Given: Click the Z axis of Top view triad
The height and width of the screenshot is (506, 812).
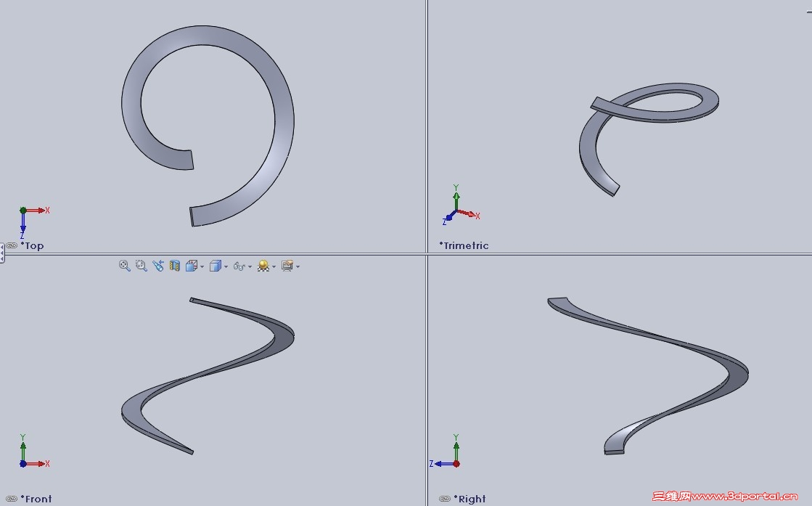Looking at the screenshot, I should [22, 225].
